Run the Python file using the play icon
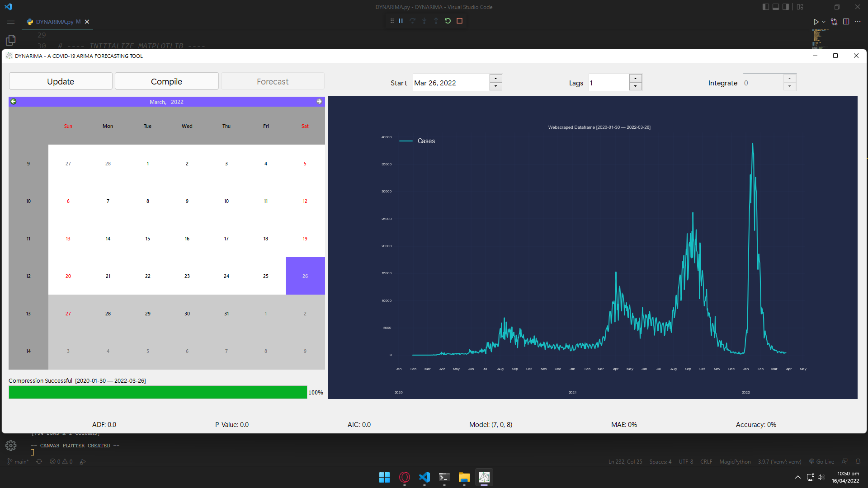The image size is (868, 488). point(816,22)
